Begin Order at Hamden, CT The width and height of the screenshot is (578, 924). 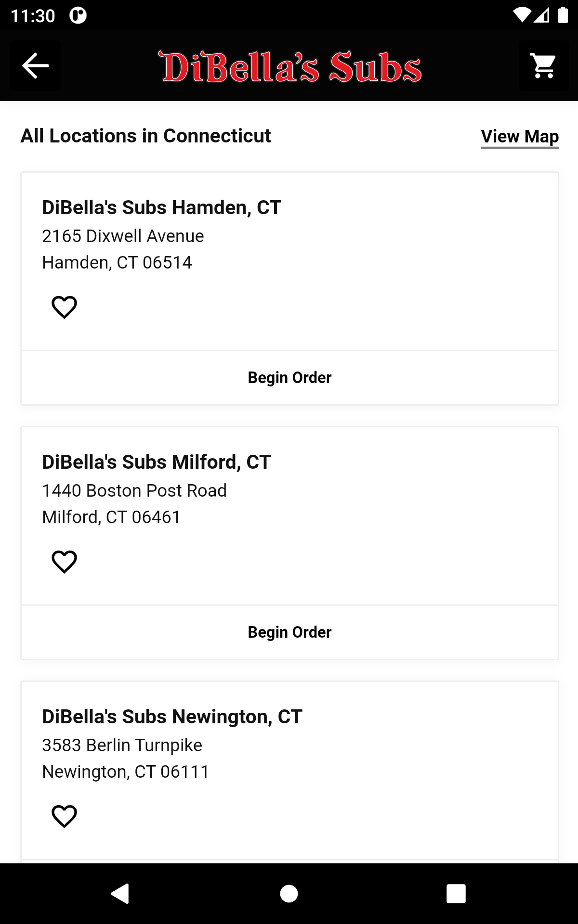click(289, 378)
